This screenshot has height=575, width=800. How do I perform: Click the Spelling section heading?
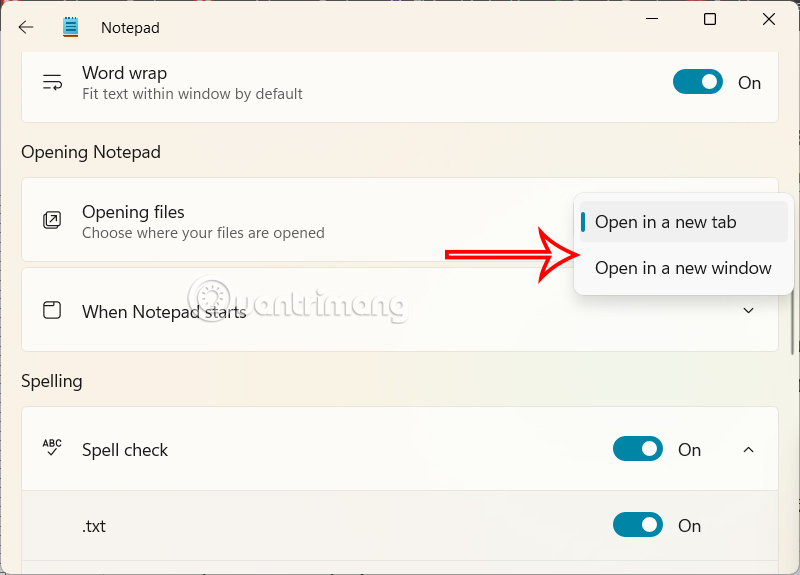(52, 381)
